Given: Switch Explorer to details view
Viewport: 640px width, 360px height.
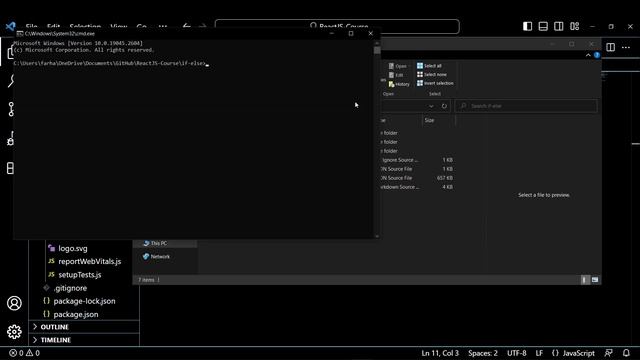Looking at the screenshot, I should (584, 280).
